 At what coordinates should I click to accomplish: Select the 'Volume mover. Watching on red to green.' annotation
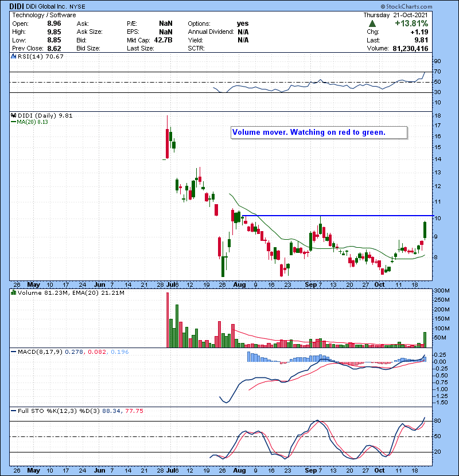(319, 132)
